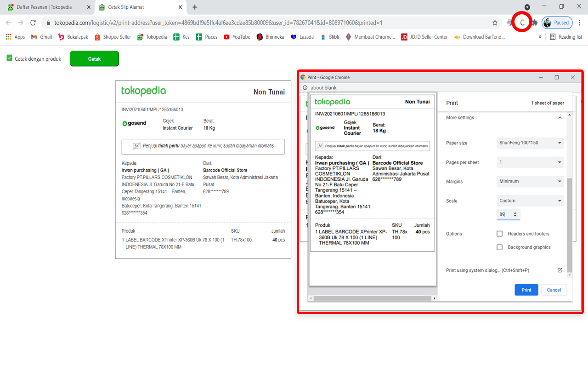This screenshot has width=588, height=368.
Task: Open the Gmail bookmark
Action: pos(41,37)
